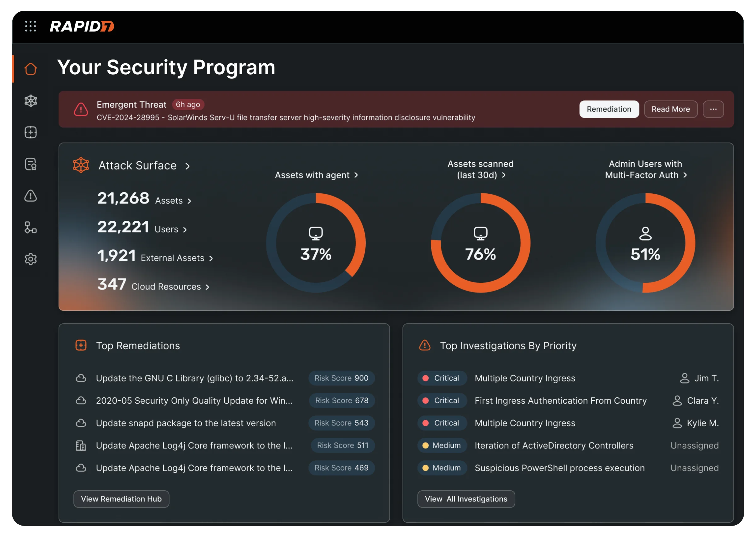Image resolution: width=756 pixels, height=536 pixels.
Task: Click Critical badge on First Ingress row
Action: (x=442, y=400)
